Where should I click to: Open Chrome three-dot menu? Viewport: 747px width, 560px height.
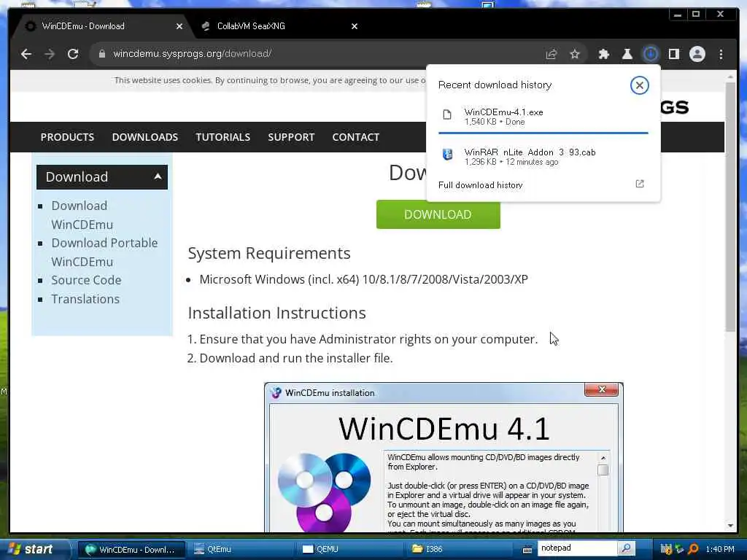pos(721,54)
